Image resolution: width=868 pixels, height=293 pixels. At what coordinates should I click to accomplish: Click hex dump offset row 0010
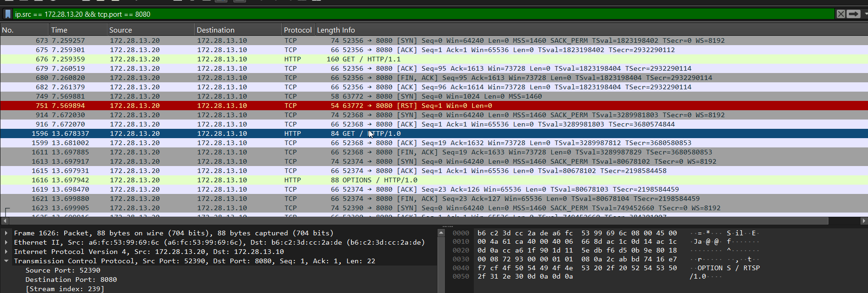click(461, 242)
